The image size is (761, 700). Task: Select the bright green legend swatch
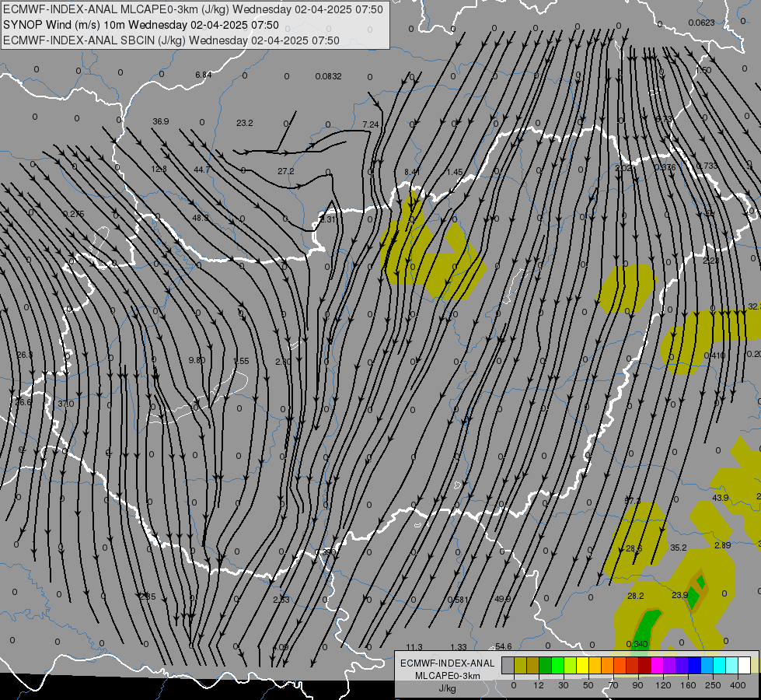(557, 666)
